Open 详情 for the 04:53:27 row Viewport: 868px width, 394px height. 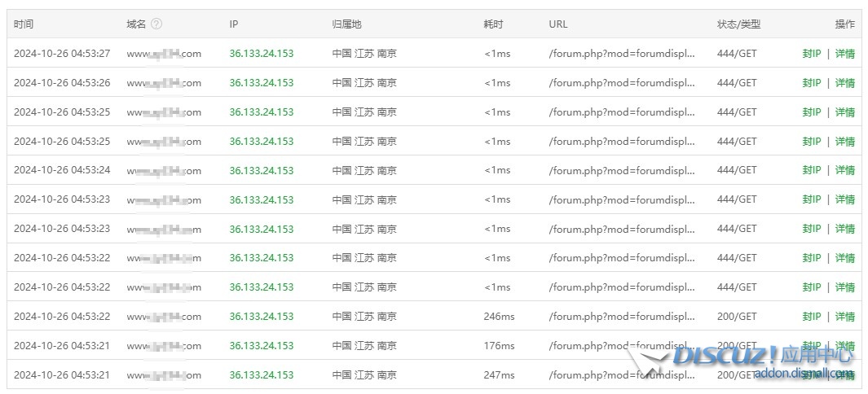click(844, 54)
